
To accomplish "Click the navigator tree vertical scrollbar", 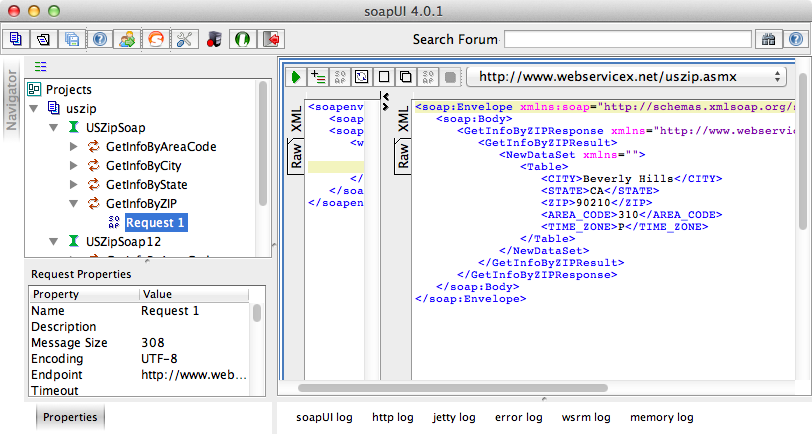I will pos(263,143).
